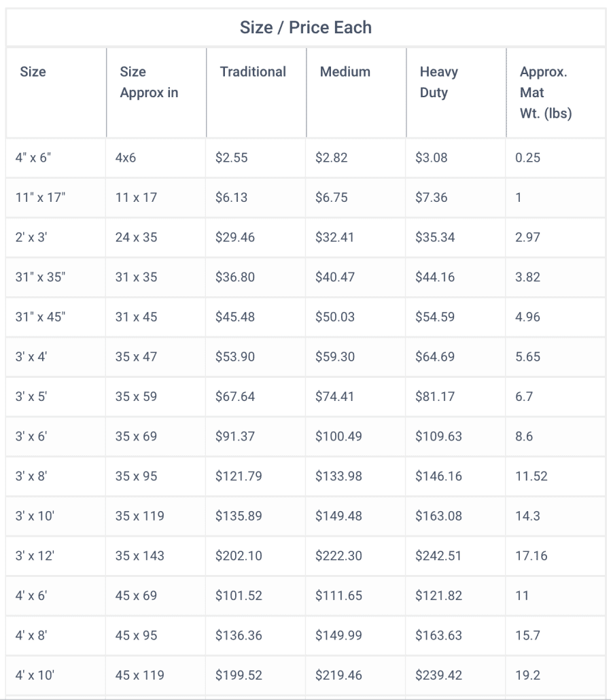This screenshot has height=700, width=611.
Task: Click the $6.13 Traditional price
Action: coord(231,197)
